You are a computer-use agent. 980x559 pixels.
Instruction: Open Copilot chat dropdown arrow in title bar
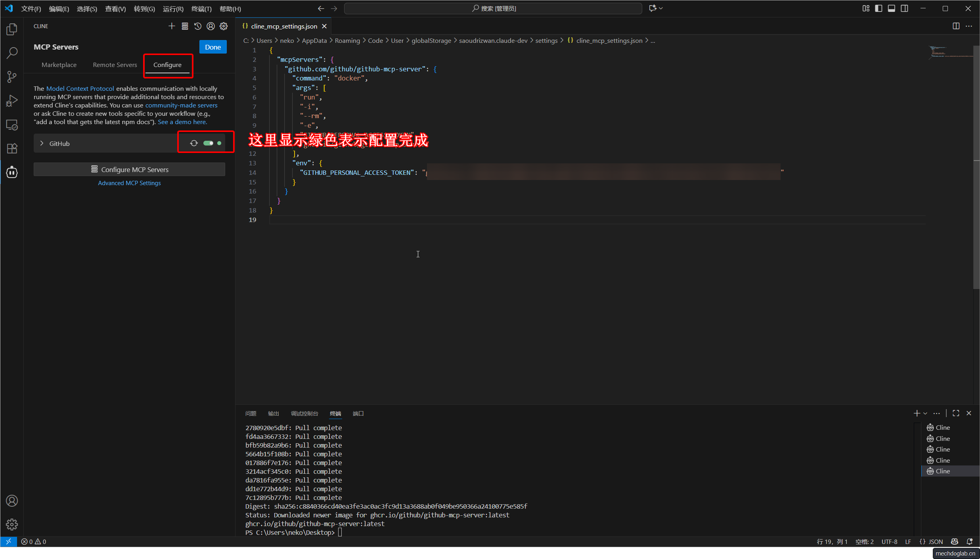pyautogui.click(x=661, y=8)
